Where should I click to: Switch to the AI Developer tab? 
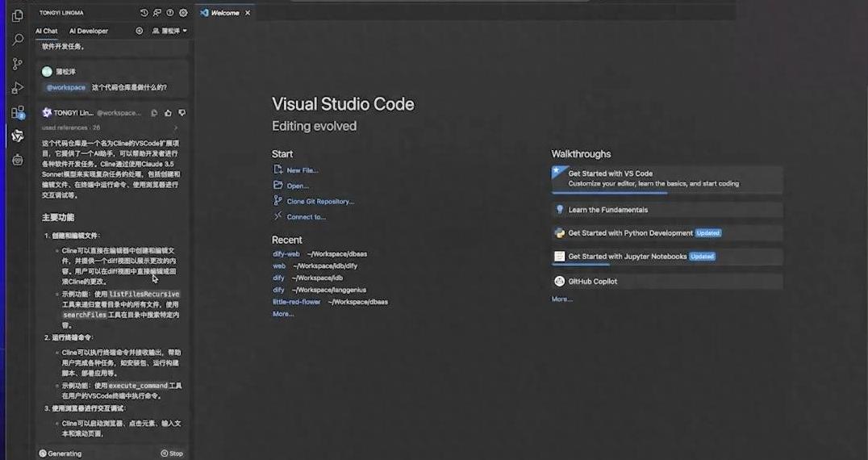click(x=89, y=31)
